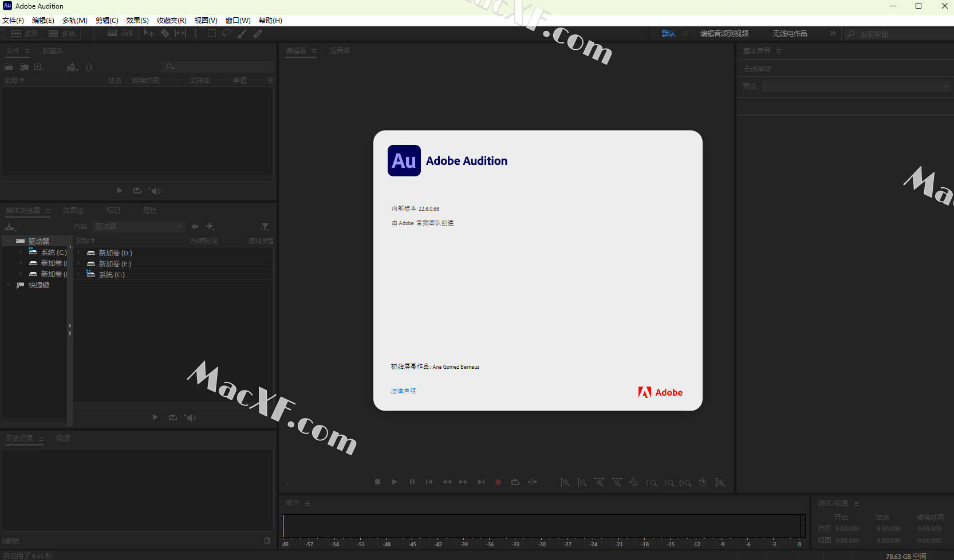This screenshot has height=560, width=954.
Task: Select the 编辑音频到视频 workspace
Action: point(724,34)
